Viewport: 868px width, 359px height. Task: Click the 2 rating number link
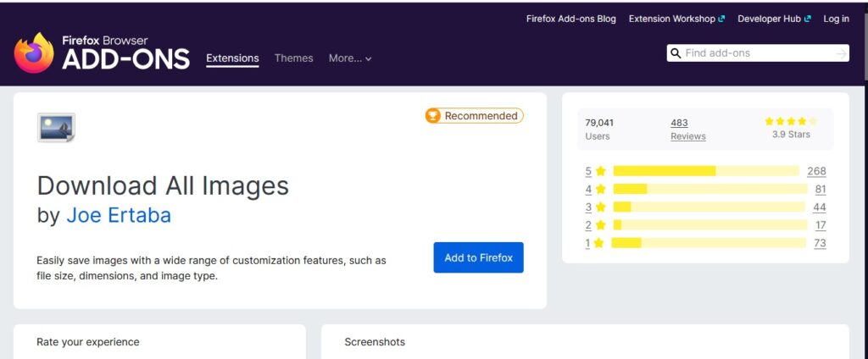click(588, 225)
